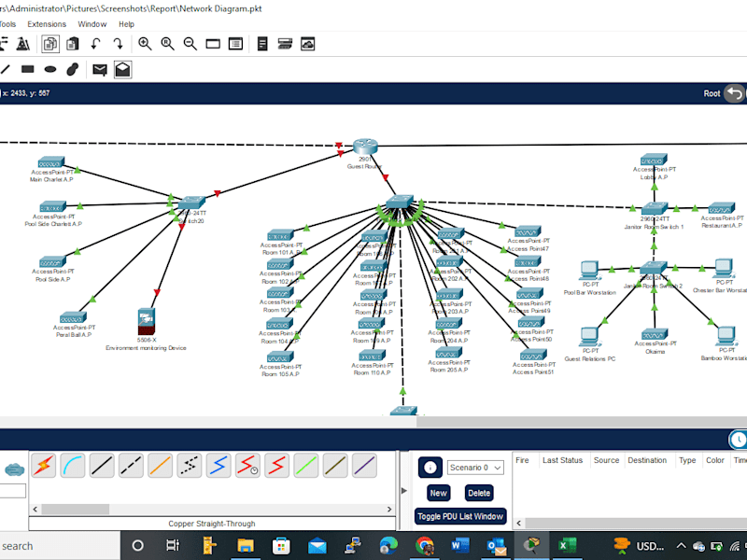Select the Undo arrow in toolbar
Viewport: 747px width, 560px height.
coord(96,44)
